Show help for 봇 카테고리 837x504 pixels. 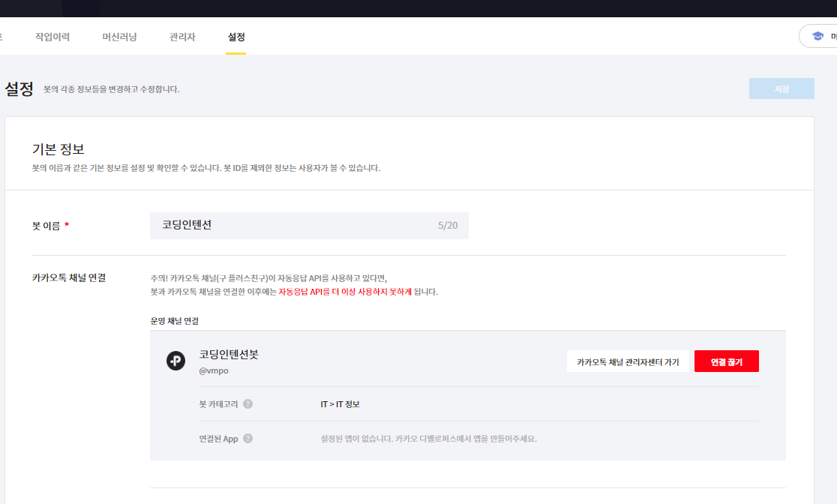click(x=247, y=404)
